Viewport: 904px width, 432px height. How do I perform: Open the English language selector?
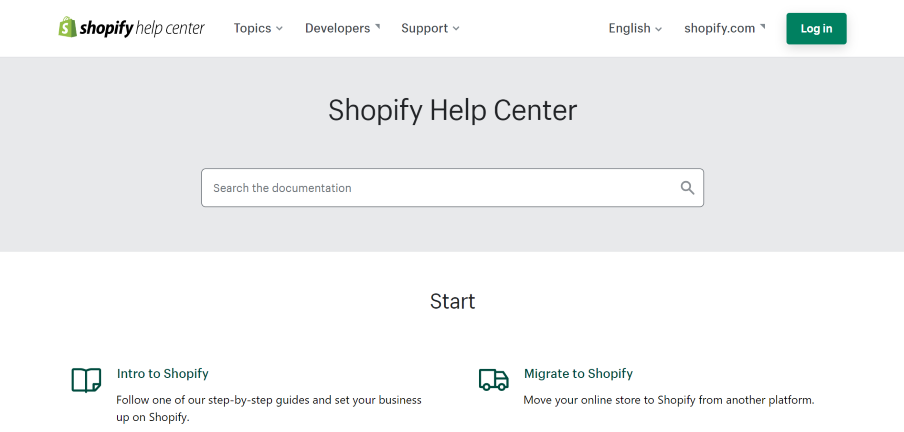[635, 28]
